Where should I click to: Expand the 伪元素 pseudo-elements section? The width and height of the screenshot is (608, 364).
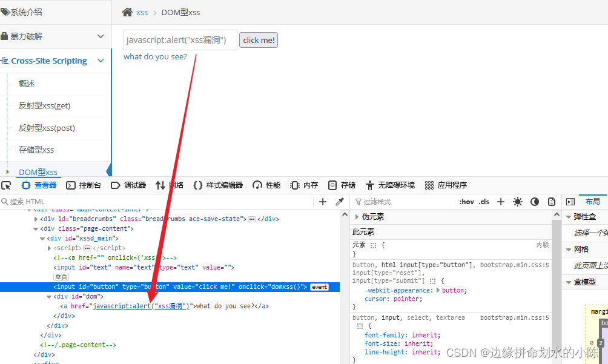pyautogui.click(x=356, y=217)
